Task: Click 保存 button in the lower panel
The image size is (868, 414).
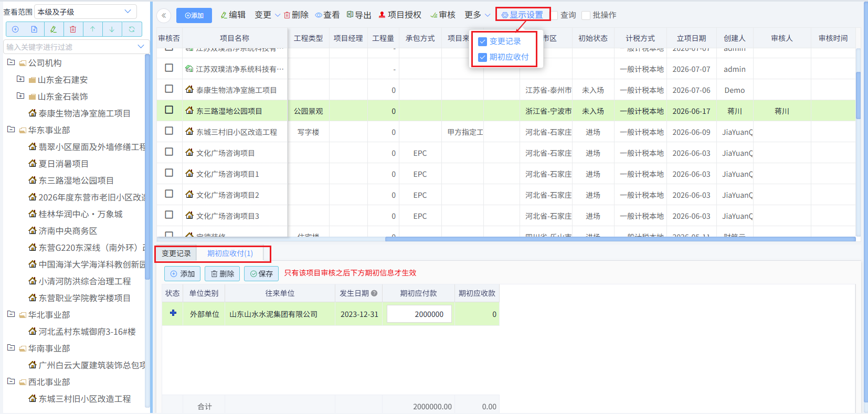Action: coord(261,274)
